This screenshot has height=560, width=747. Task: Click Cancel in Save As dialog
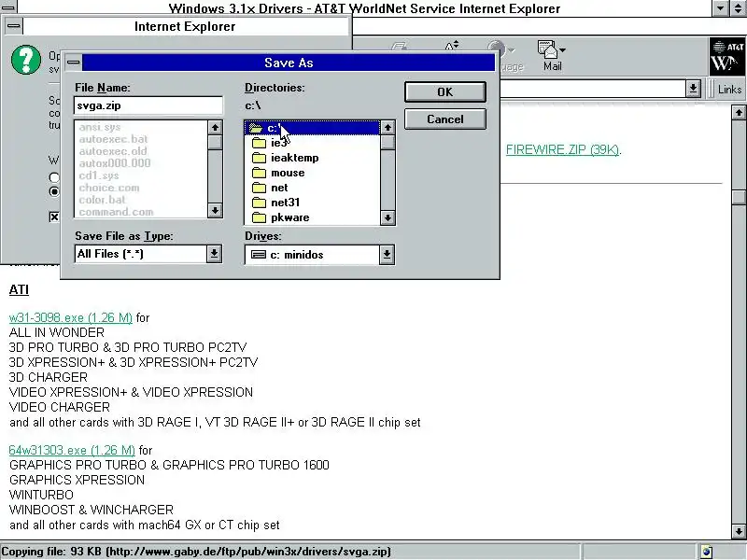coord(445,119)
